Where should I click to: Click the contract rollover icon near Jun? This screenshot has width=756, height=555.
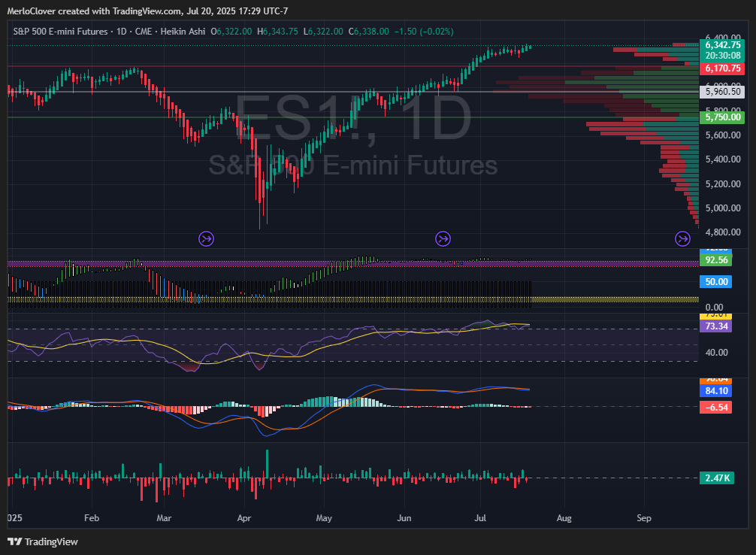443,238
